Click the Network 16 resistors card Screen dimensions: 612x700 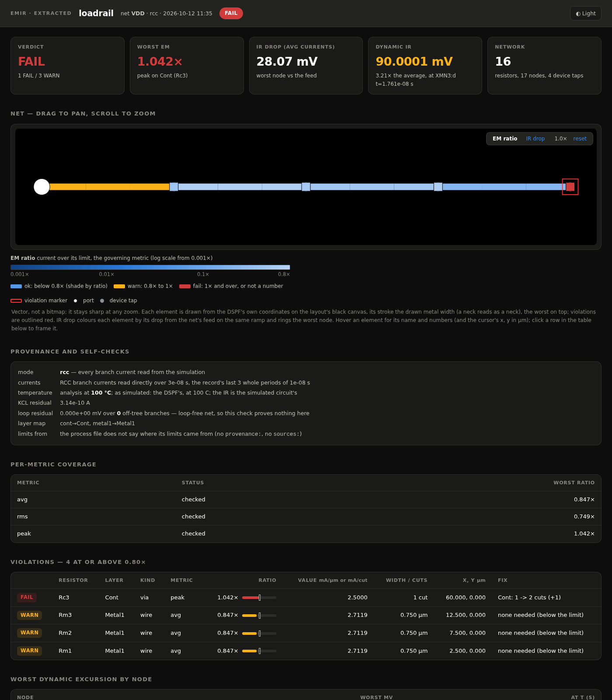click(x=544, y=66)
